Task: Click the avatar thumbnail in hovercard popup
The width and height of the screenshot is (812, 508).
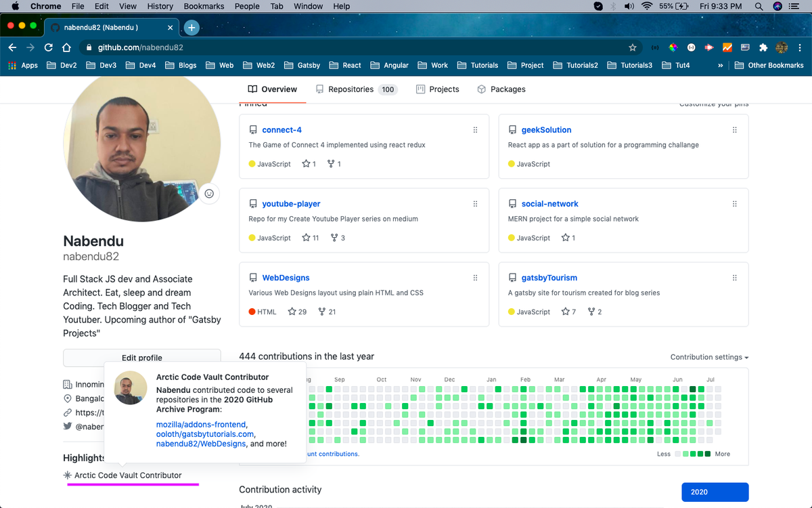Action: [x=131, y=388]
